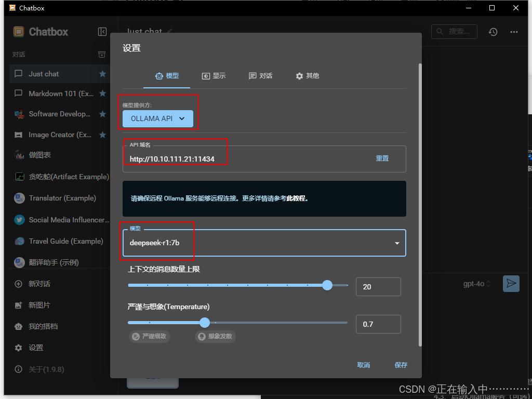Click 保存 to save settings
This screenshot has height=399, width=532.
[401, 365]
